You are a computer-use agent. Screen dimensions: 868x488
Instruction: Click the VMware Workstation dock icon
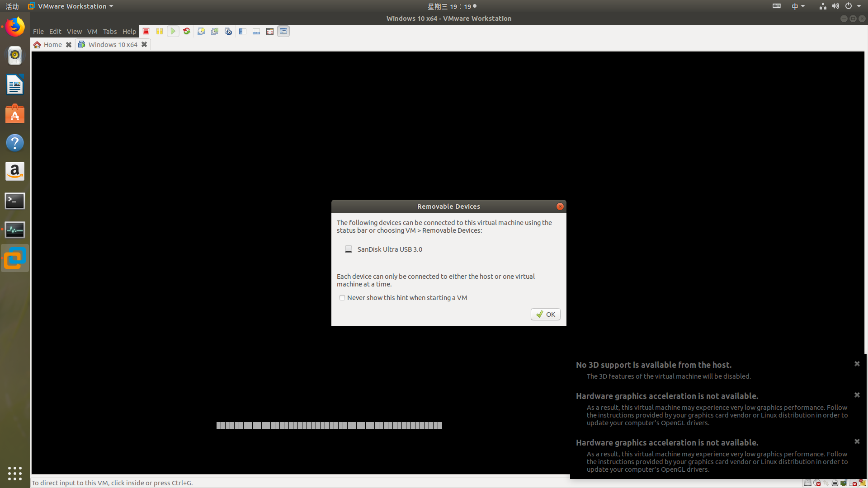pos(15,258)
